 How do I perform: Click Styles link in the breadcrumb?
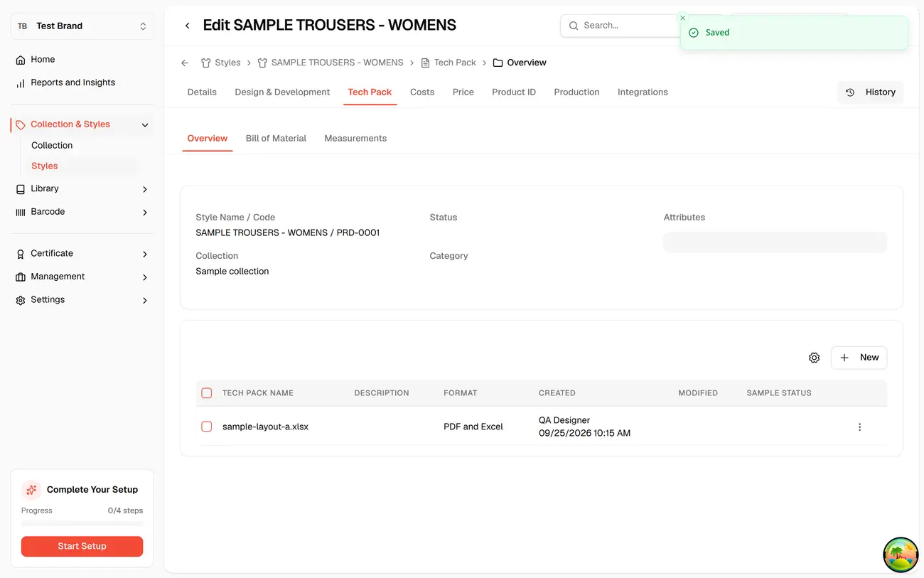point(220,63)
